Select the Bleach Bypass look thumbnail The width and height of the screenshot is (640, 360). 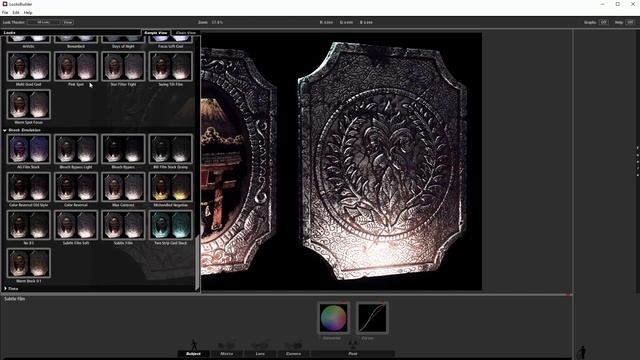[123, 149]
